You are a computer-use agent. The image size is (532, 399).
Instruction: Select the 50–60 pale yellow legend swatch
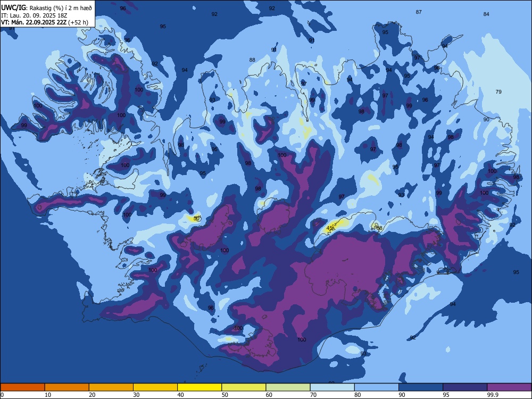(x=244, y=387)
